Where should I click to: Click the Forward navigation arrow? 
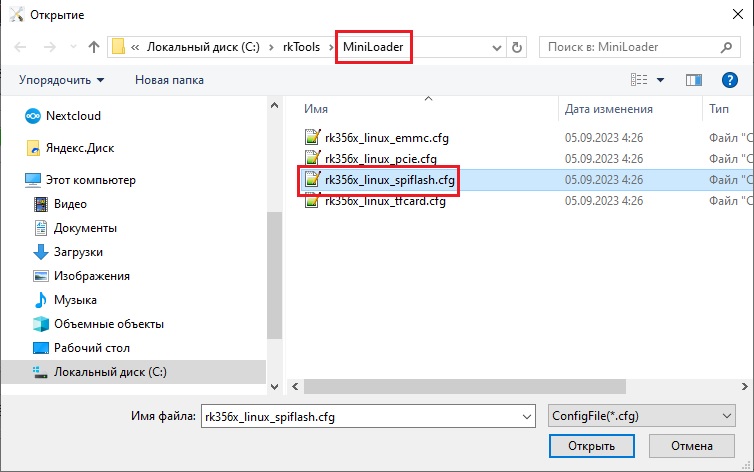pyautogui.click(x=50, y=47)
